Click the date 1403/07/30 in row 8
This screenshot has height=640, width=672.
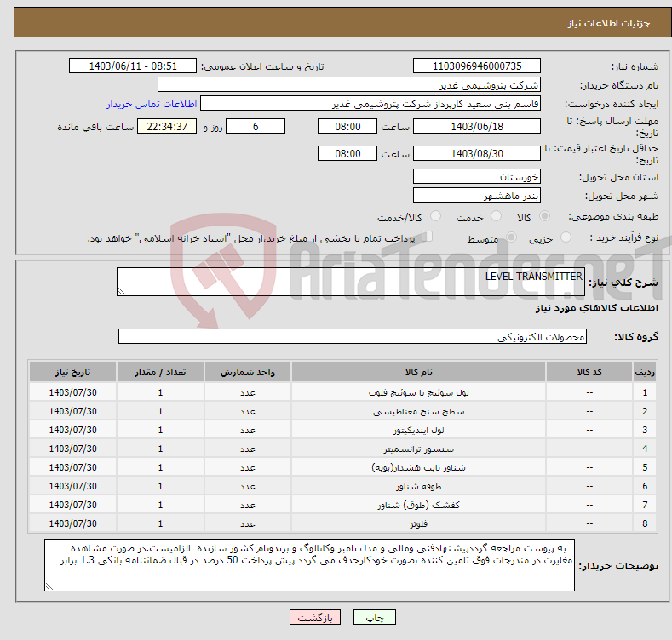(x=73, y=523)
